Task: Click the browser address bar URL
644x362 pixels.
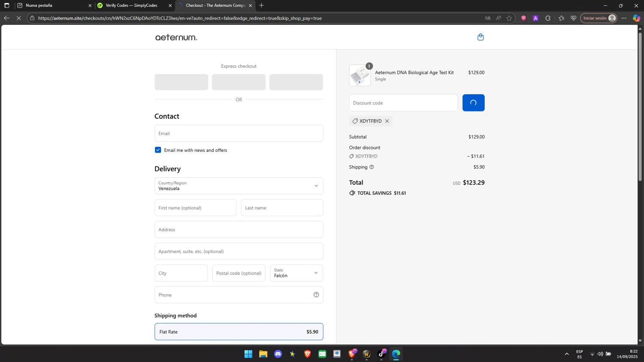Action: (179, 18)
